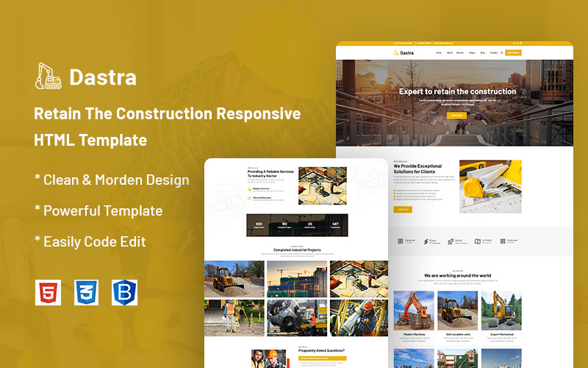Open the About menu item
The image size is (588, 368).
coord(450,53)
